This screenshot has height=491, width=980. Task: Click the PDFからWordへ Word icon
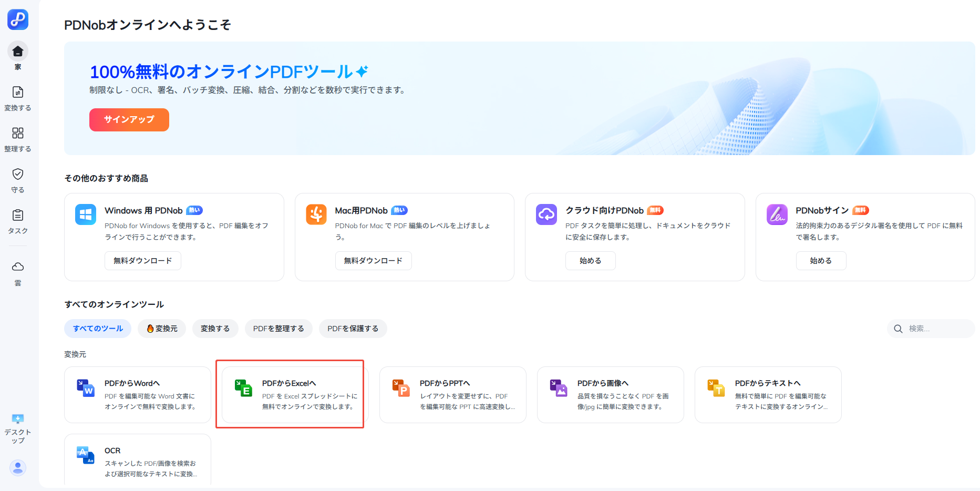(x=86, y=388)
